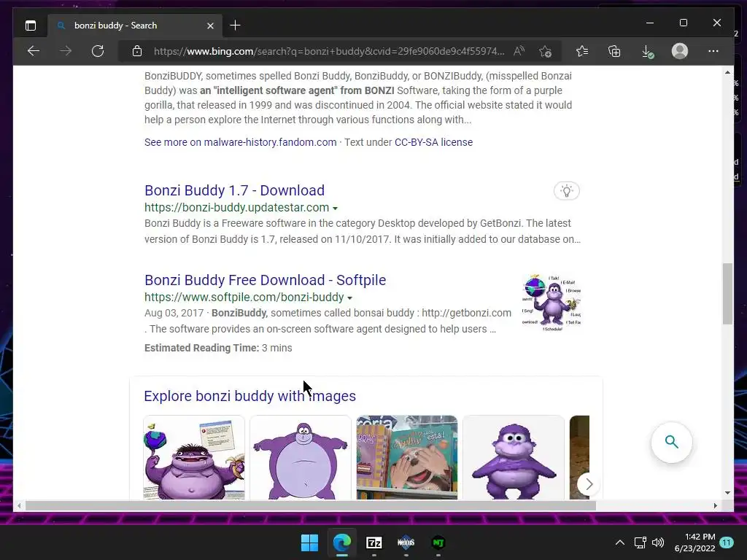Open the round fat Bonzi image
The width and height of the screenshot is (747, 560).
(301, 458)
